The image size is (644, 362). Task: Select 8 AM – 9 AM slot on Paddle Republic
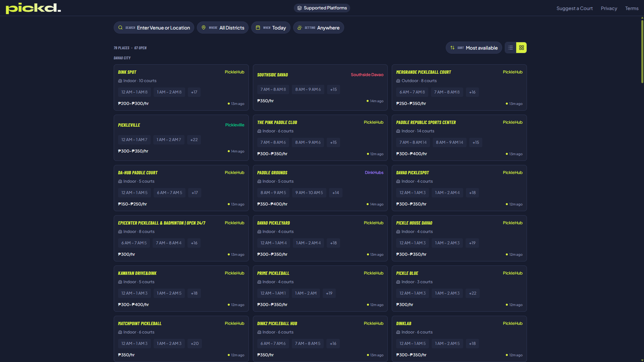(449, 142)
